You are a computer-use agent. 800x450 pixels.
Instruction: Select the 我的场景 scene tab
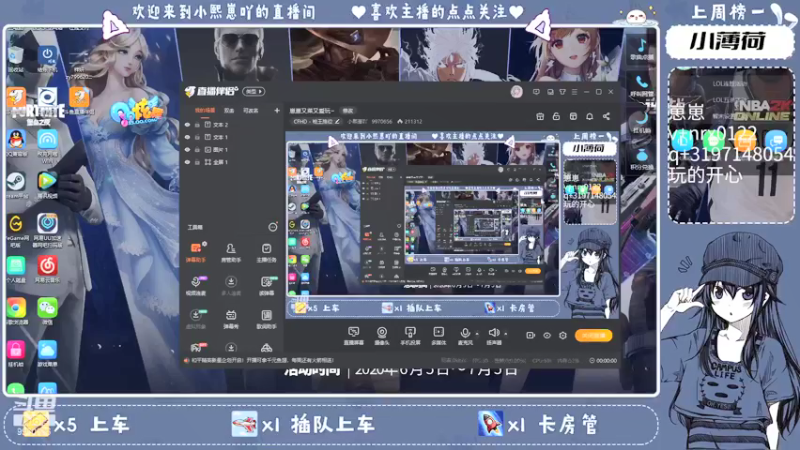pos(205,110)
